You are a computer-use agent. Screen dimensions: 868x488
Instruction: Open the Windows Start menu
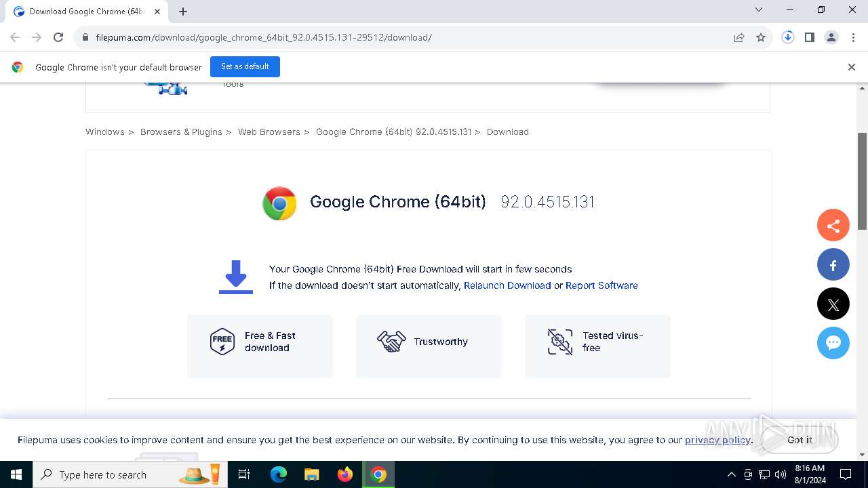16,474
